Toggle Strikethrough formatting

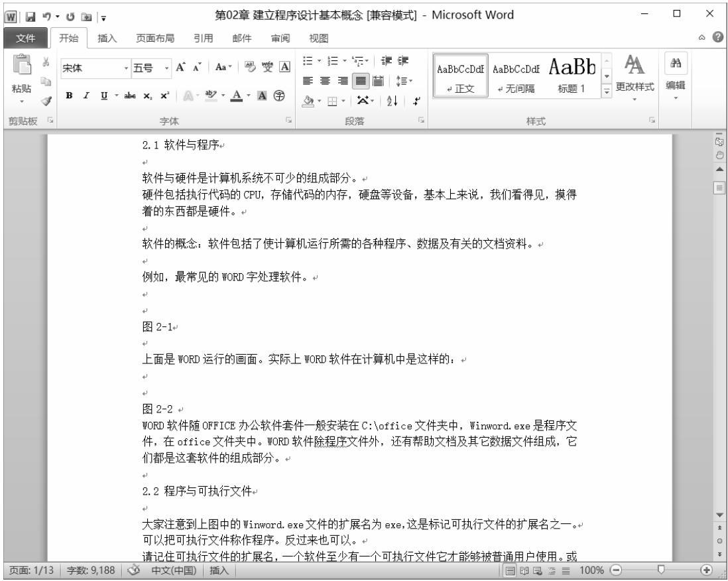[x=130, y=96]
